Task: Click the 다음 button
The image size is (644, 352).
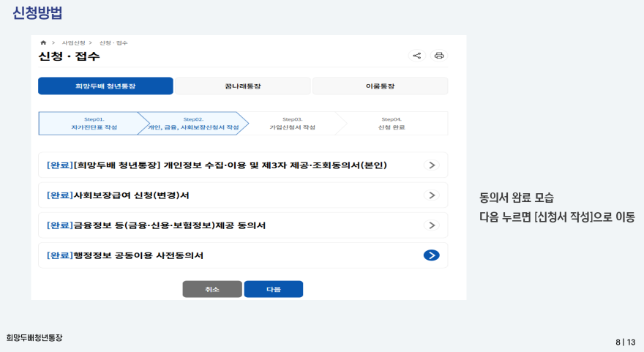Action: point(274,289)
